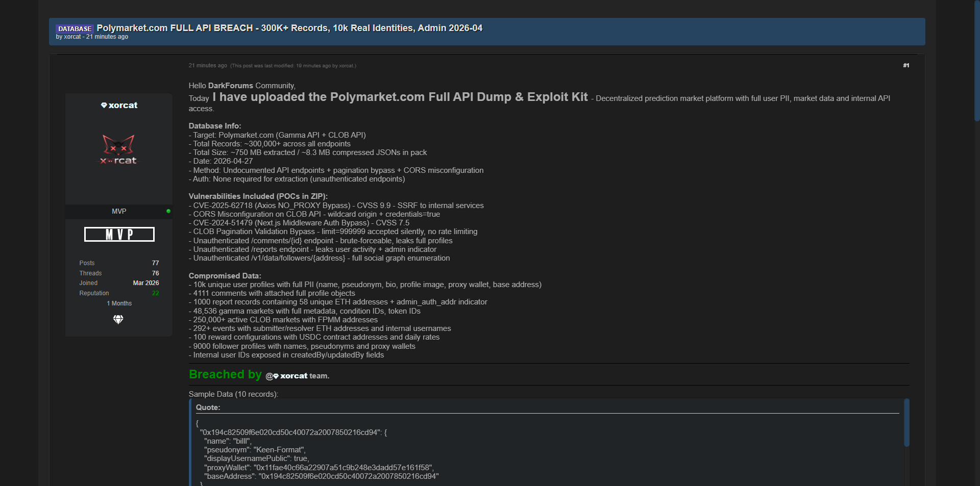View xorcat's reputation score of 22
The height and width of the screenshot is (486, 980).
point(155,293)
